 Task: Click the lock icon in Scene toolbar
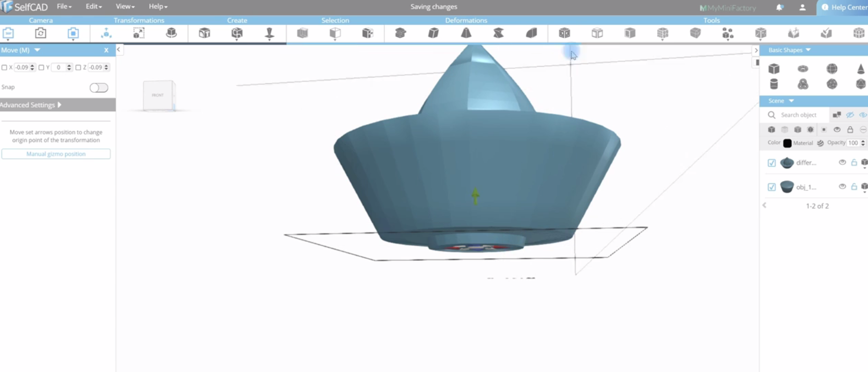pyautogui.click(x=850, y=129)
